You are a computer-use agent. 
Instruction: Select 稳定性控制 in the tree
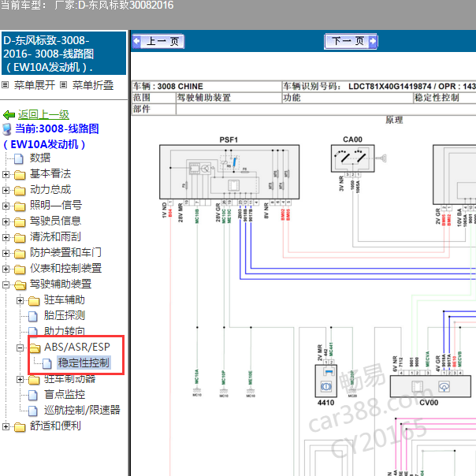[84, 363]
